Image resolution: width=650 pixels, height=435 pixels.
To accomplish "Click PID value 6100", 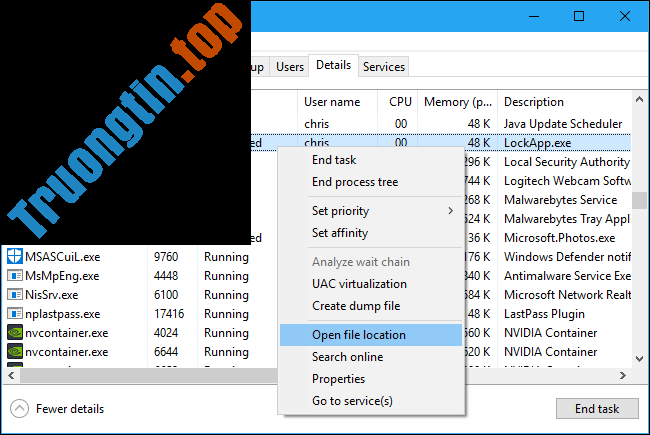I will 166,295.
